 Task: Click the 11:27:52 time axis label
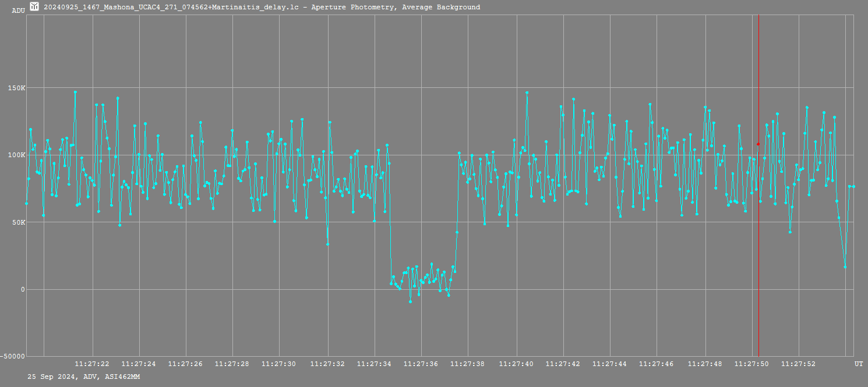[x=798, y=364]
